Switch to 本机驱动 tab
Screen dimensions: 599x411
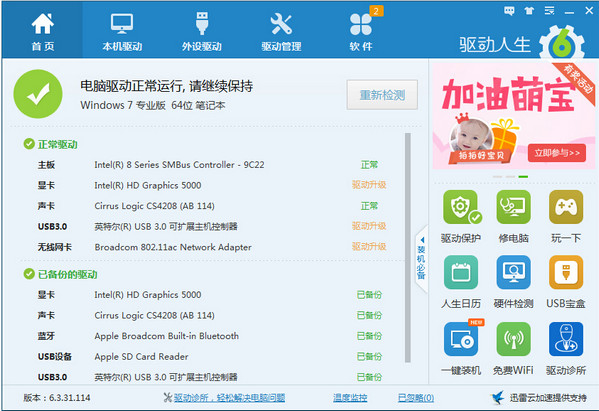pyautogui.click(x=122, y=32)
